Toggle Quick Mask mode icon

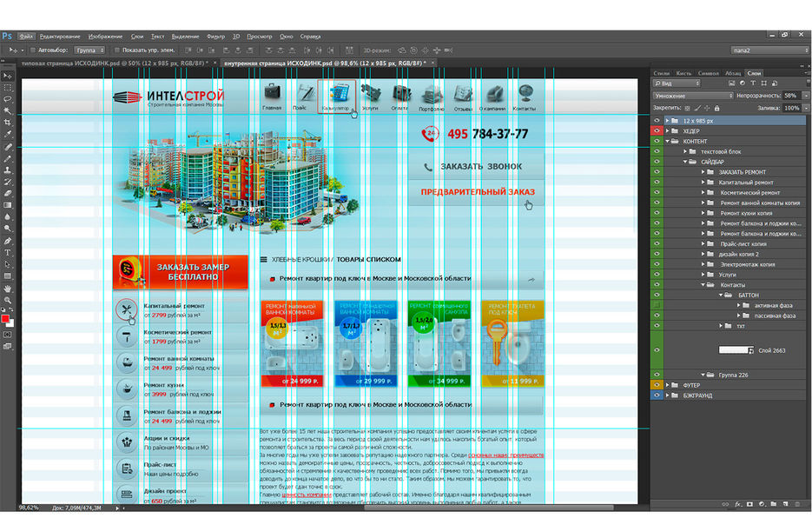tap(7, 335)
